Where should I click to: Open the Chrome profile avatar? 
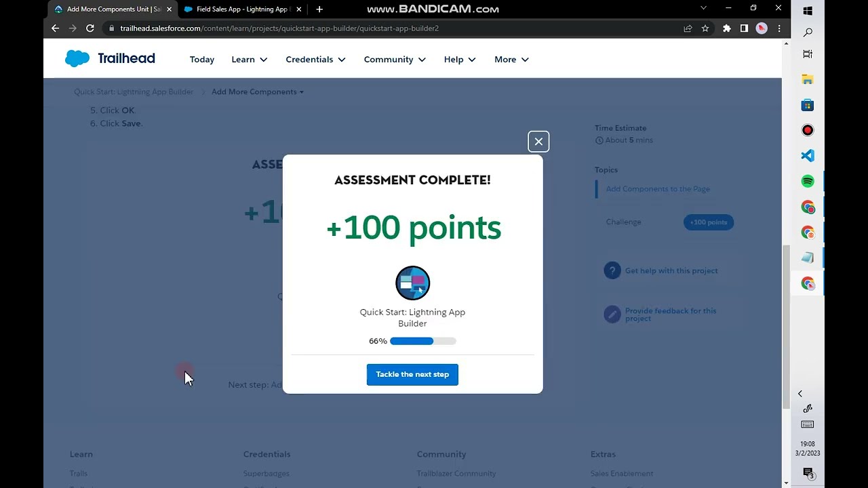[762, 28]
